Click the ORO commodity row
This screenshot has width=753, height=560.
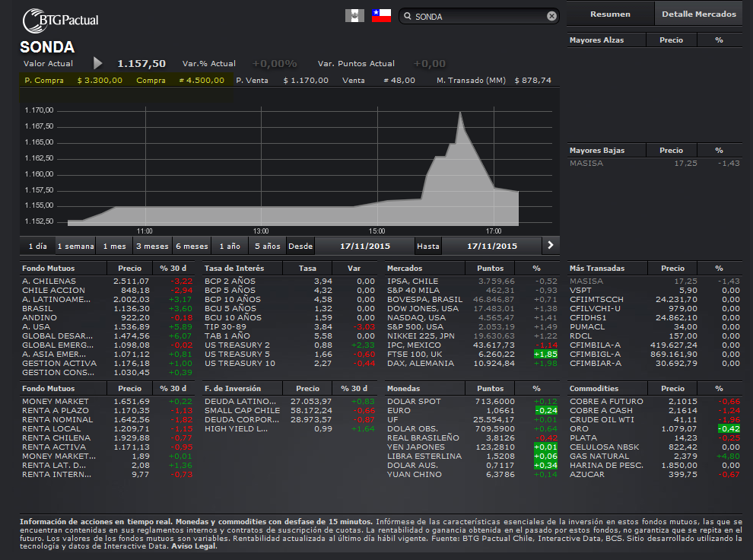point(579,428)
